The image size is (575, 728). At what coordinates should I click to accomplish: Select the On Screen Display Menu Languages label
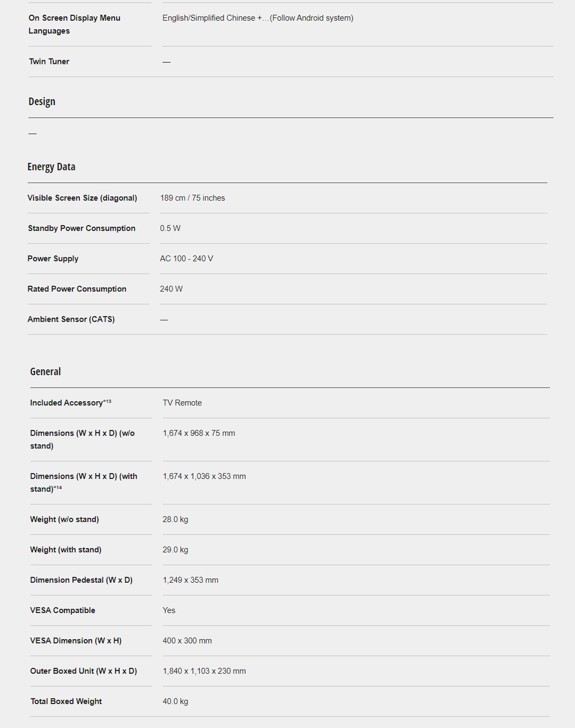(x=75, y=24)
